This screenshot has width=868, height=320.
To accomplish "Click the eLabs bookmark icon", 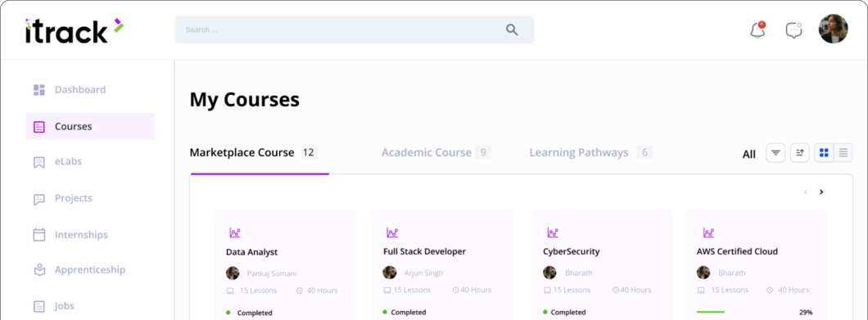I will tap(38, 162).
